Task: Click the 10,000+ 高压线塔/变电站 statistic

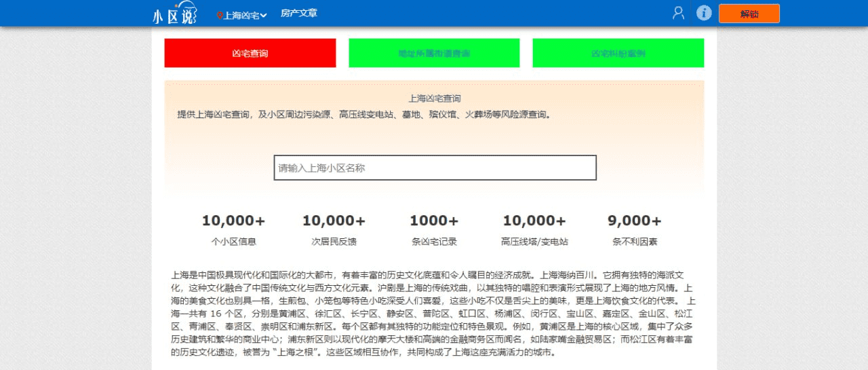Action: (534, 229)
